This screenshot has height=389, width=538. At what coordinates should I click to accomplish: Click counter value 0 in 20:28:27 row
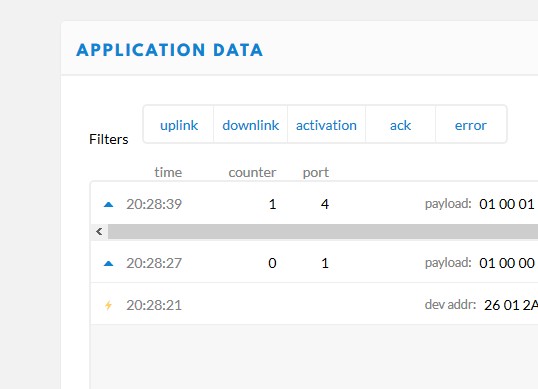pos(272,263)
